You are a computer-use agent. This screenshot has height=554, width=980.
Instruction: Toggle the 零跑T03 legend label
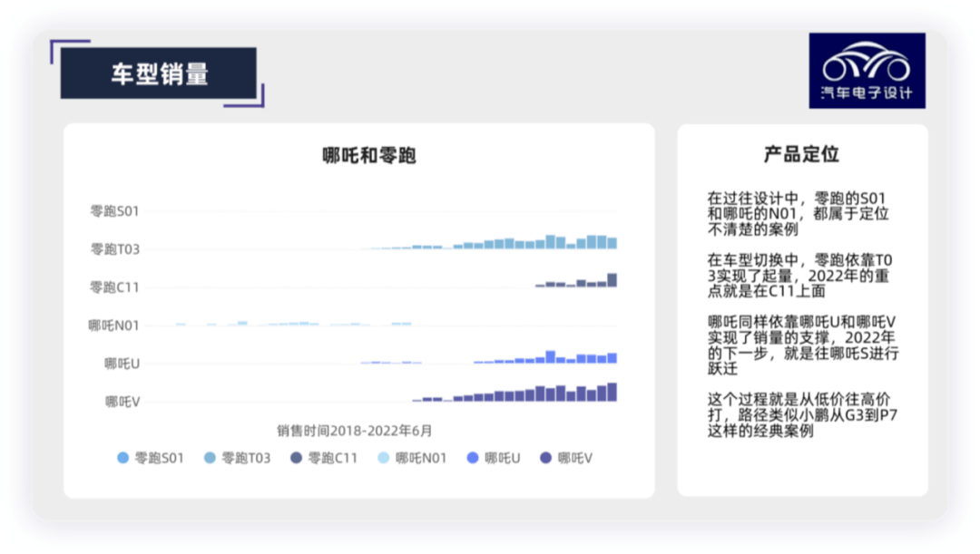point(246,458)
